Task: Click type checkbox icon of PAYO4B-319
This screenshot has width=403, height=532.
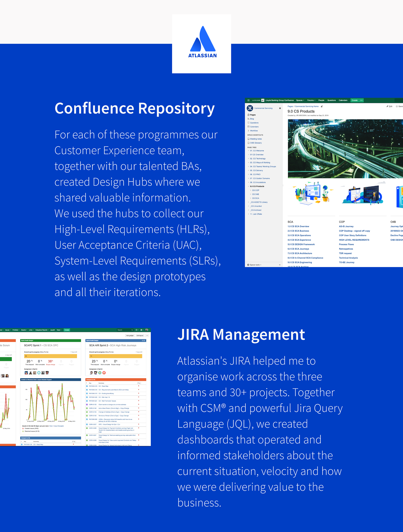Action: pyautogui.click(x=87, y=394)
